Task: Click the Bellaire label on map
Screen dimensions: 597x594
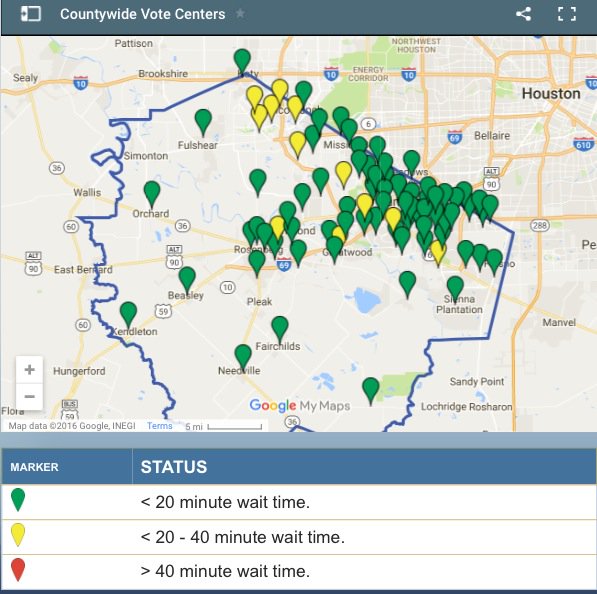Action: 492,136
